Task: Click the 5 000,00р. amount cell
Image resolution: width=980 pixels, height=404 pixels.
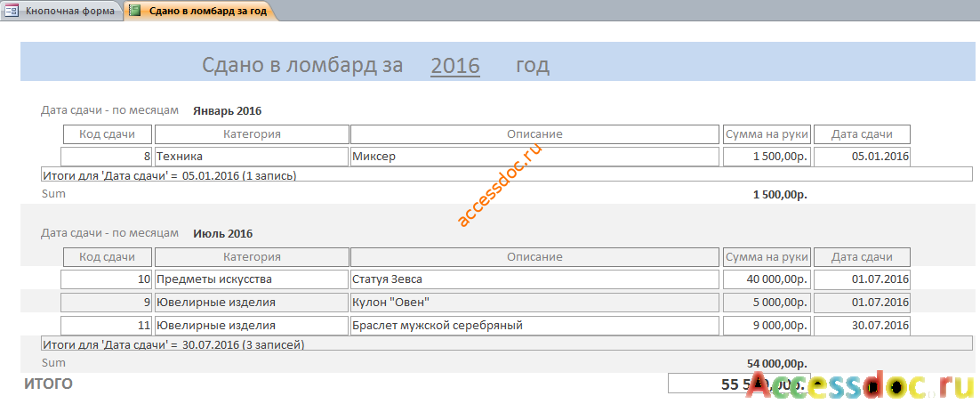Action: [767, 302]
